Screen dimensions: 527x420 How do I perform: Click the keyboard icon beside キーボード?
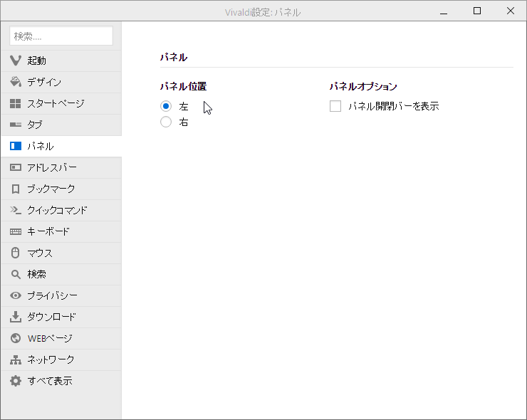pyautogui.click(x=16, y=231)
